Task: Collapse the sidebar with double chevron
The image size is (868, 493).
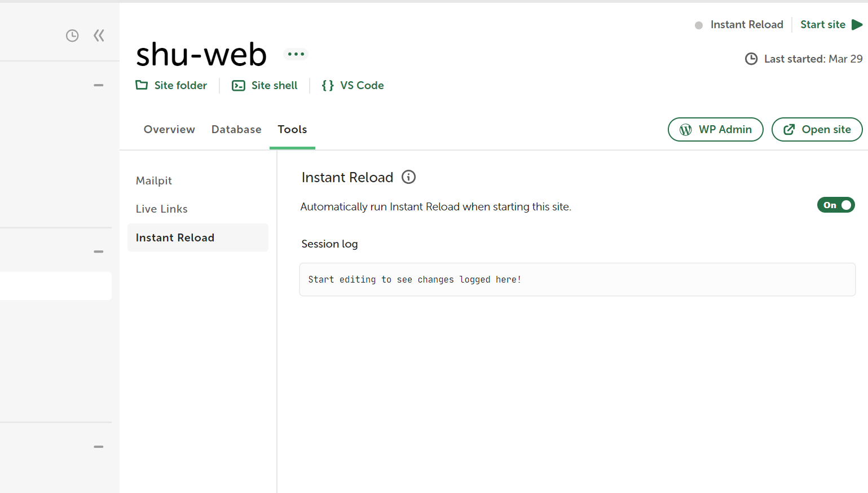Action: click(99, 36)
